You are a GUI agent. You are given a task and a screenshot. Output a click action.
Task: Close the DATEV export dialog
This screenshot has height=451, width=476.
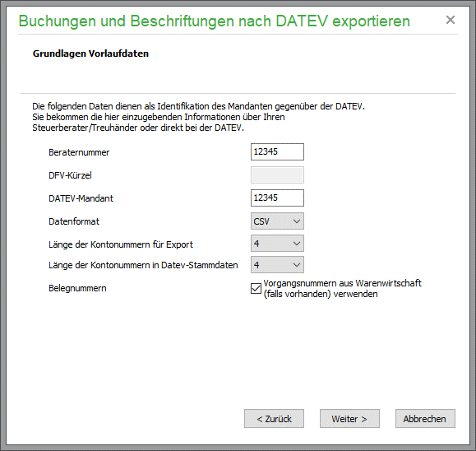[x=451, y=20]
